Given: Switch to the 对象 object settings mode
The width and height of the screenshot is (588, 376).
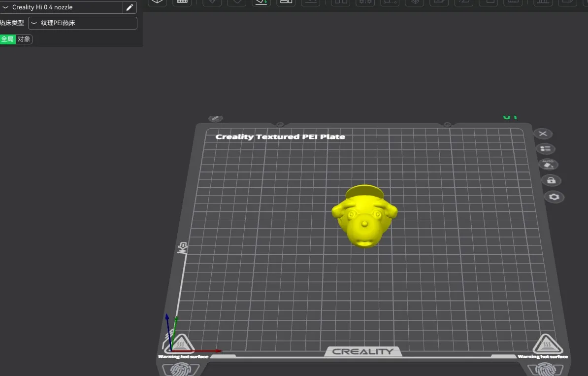Looking at the screenshot, I should click(x=24, y=39).
